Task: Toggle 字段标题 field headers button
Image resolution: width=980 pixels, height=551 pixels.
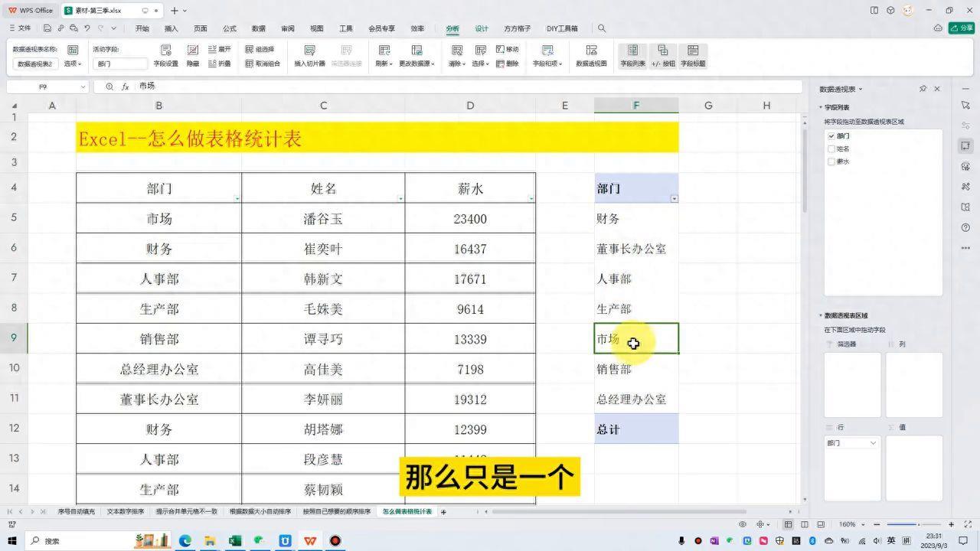Action: tap(693, 55)
